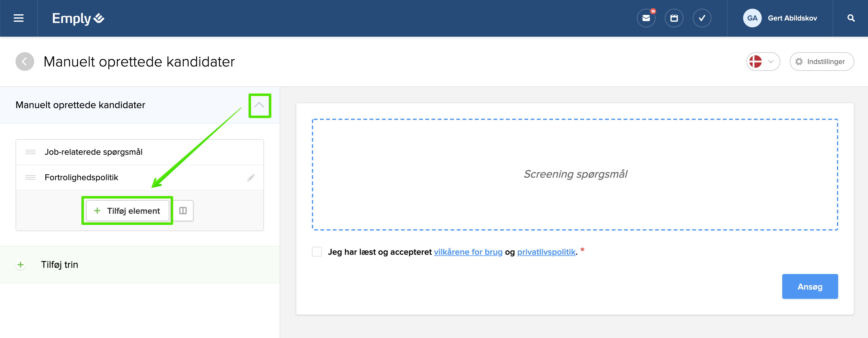This screenshot has width=868, height=338.
Task: Tick the terms acceptance checkbox
Action: tap(317, 252)
